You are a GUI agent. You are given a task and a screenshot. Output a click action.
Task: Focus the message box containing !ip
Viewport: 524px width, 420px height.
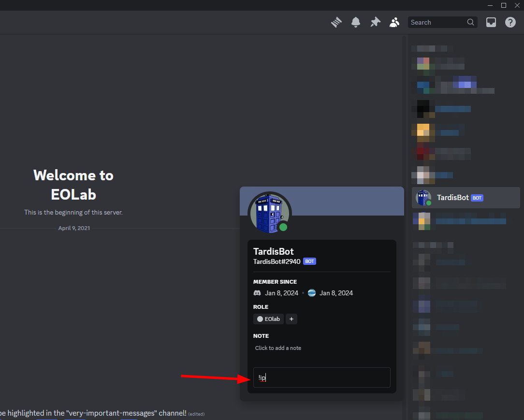tap(321, 377)
